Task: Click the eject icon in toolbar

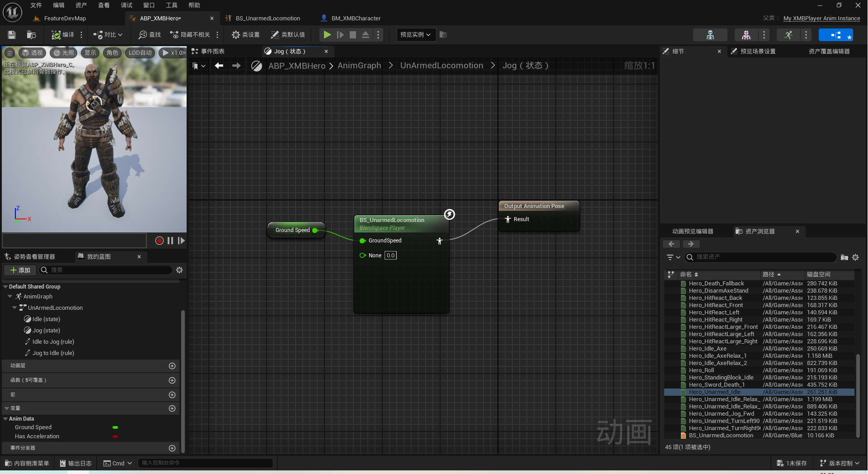Action: tap(366, 35)
